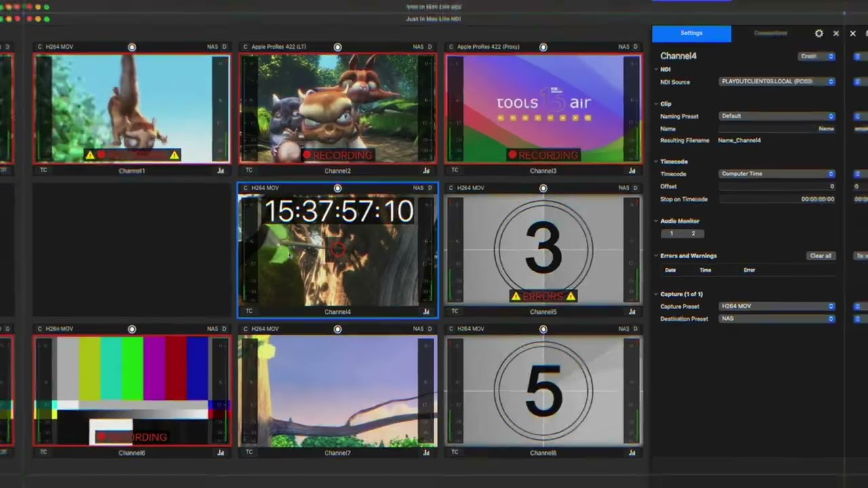Toggle the TC button under Channel5
Image resolution: width=868 pixels, height=488 pixels.
454,311
